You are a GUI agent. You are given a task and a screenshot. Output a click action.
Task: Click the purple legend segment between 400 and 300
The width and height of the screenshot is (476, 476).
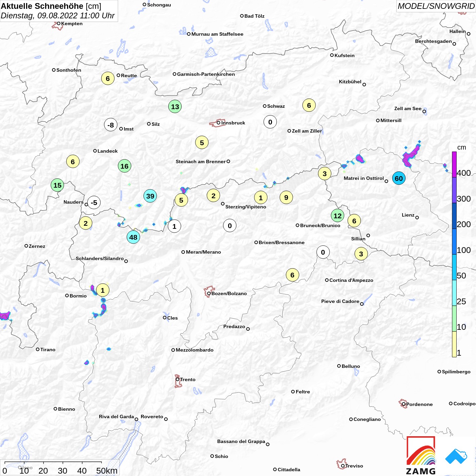(454, 190)
